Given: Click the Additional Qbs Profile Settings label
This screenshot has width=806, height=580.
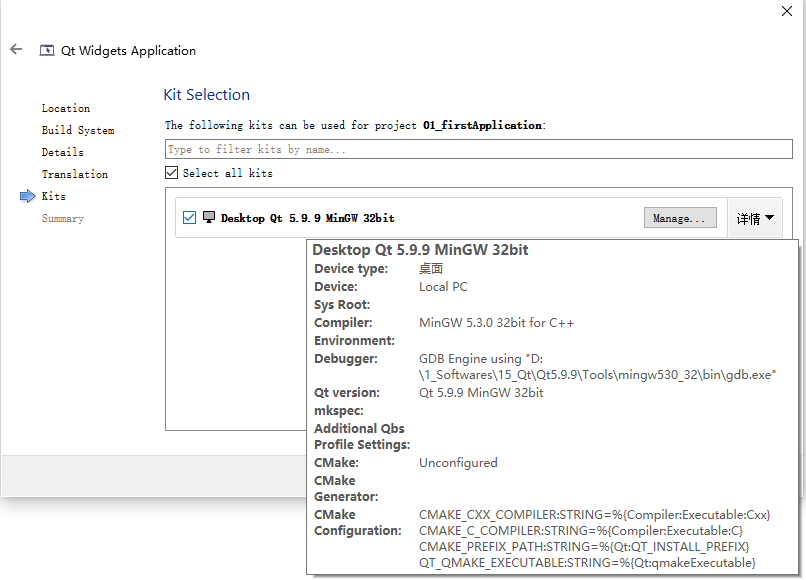Looking at the screenshot, I should [x=362, y=437].
